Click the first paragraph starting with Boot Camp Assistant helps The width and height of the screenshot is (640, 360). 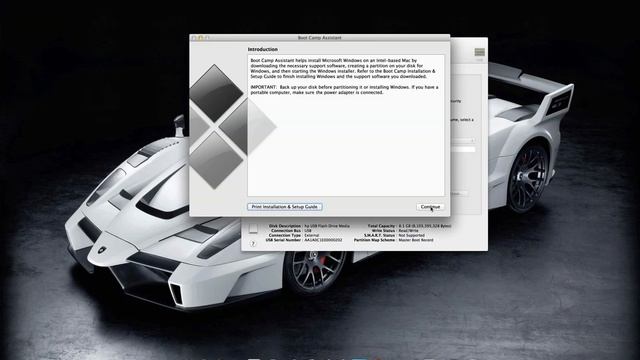343,68
